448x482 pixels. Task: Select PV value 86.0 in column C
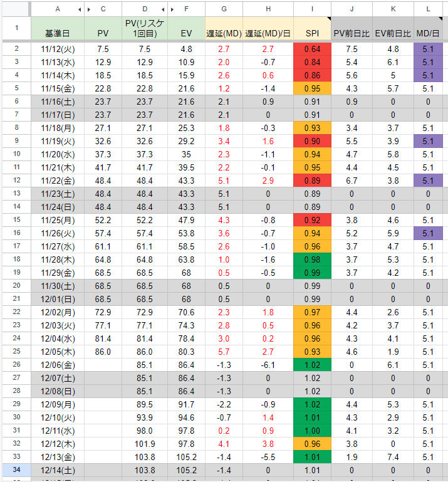click(103, 352)
